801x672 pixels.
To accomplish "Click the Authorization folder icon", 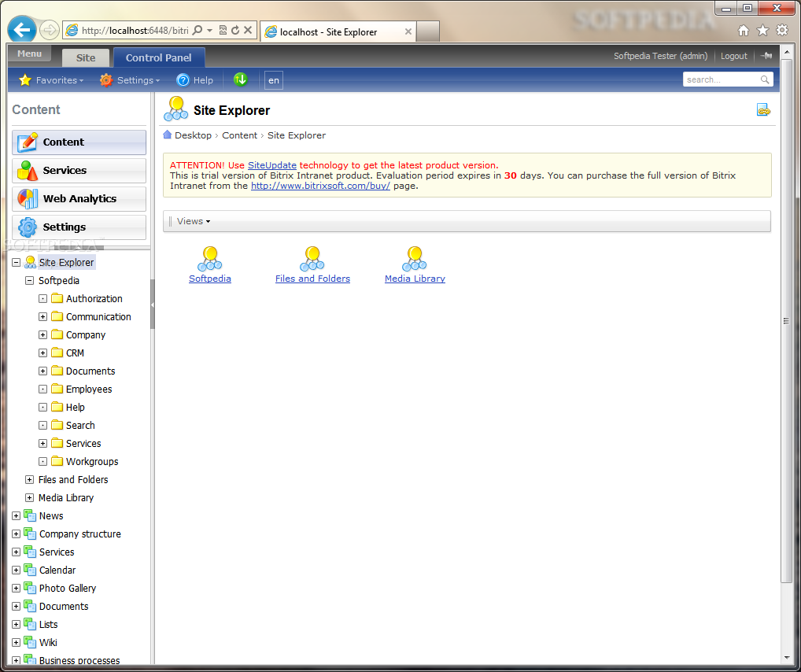I will click(57, 298).
